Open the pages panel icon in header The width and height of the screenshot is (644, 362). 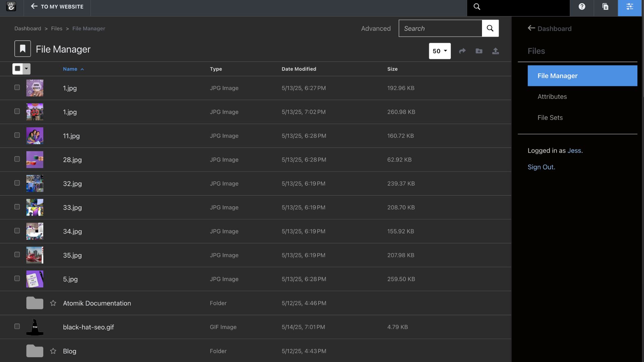click(605, 7)
